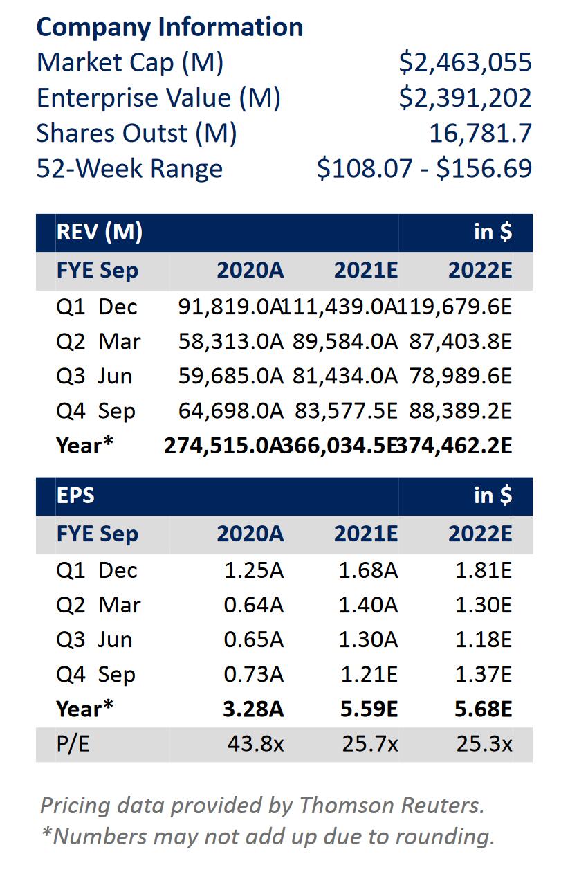The width and height of the screenshot is (588, 872).
Task: Click the Company Information heading
Action: coord(169,27)
